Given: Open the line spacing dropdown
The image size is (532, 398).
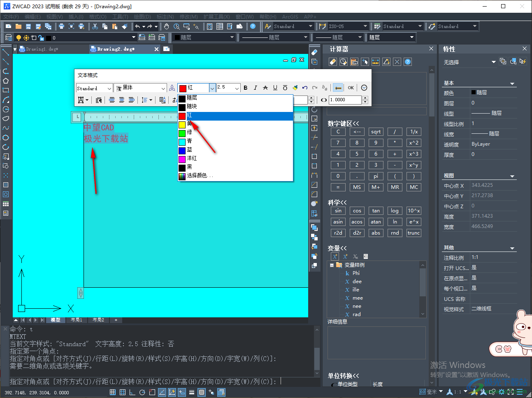Looking at the screenshot, I should point(147,100).
